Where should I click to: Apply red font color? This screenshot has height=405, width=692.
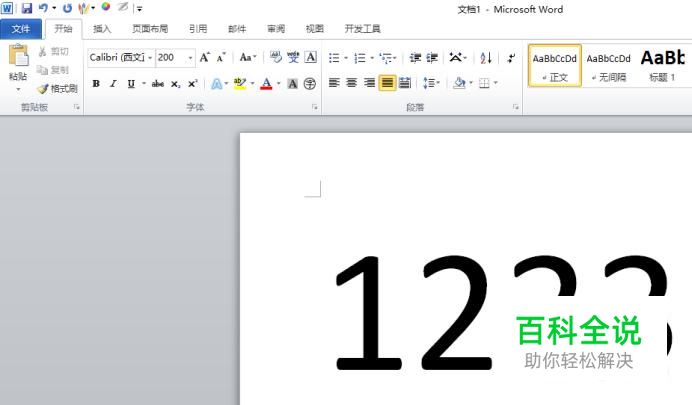tap(266, 83)
